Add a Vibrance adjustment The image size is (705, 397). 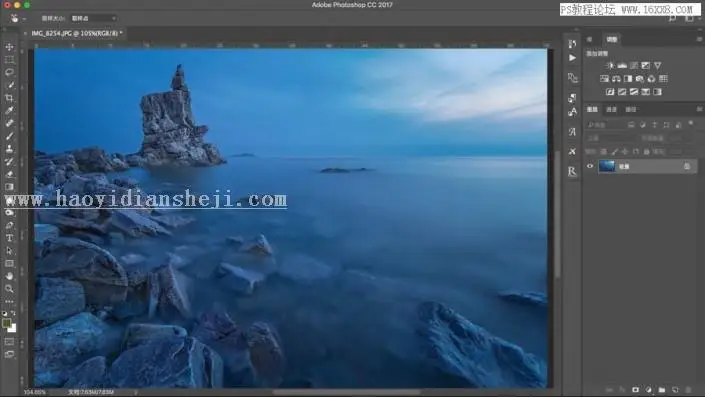point(657,66)
